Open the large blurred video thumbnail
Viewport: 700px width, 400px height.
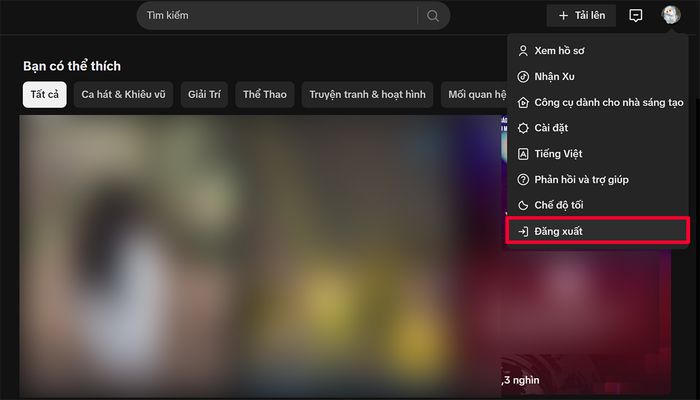click(258, 255)
